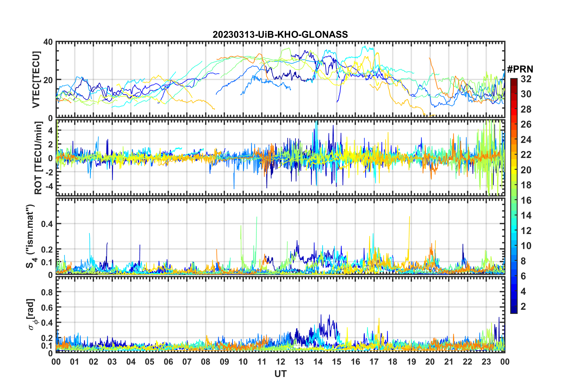This screenshot has width=561, height=392.
Task: Click the S4 ("ism.mat") y-axis label
Action: coord(31,236)
